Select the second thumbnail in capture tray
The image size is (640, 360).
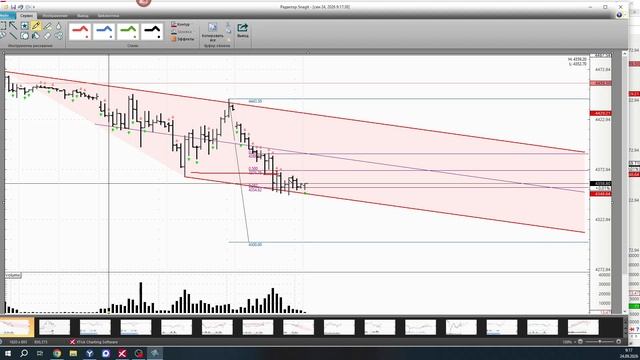pos(54,327)
